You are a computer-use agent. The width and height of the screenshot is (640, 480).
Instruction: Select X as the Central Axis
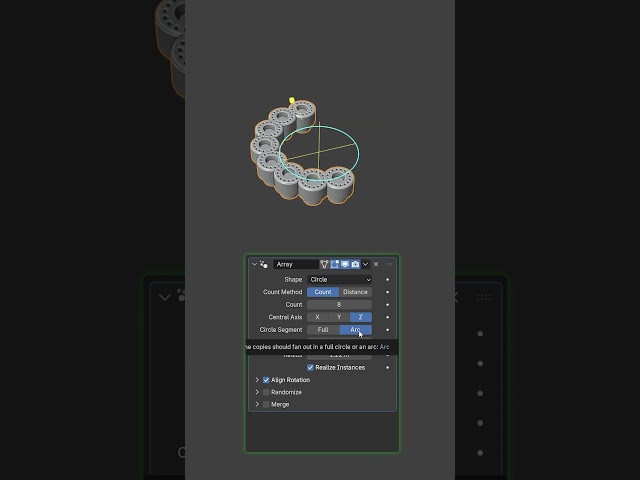coord(318,317)
